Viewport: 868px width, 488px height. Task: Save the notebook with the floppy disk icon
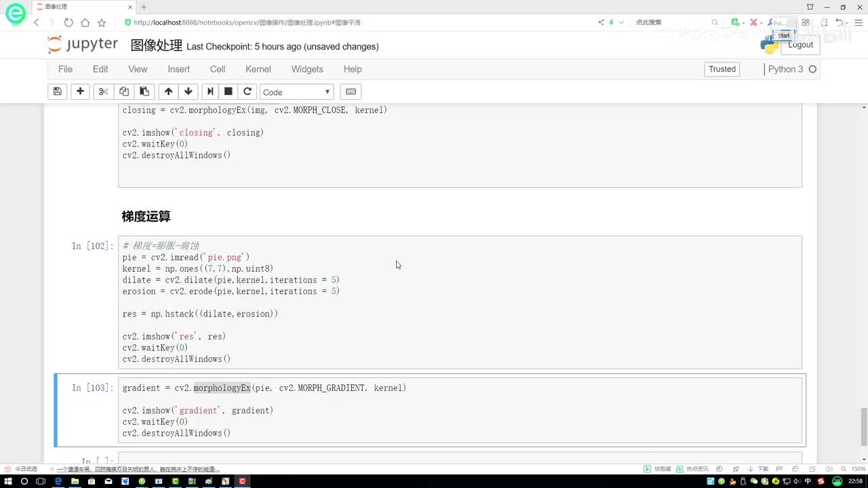pyautogui.click(x=58, y=91)
